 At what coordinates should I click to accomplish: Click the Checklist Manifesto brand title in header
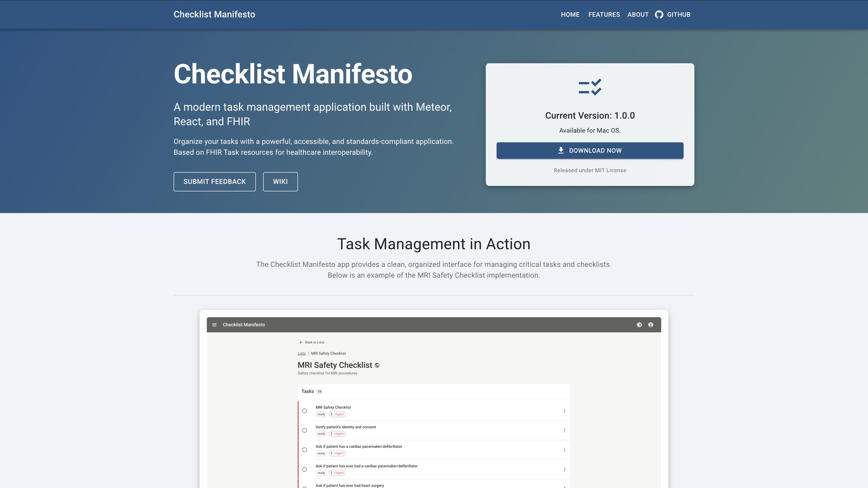click(214, 14)
